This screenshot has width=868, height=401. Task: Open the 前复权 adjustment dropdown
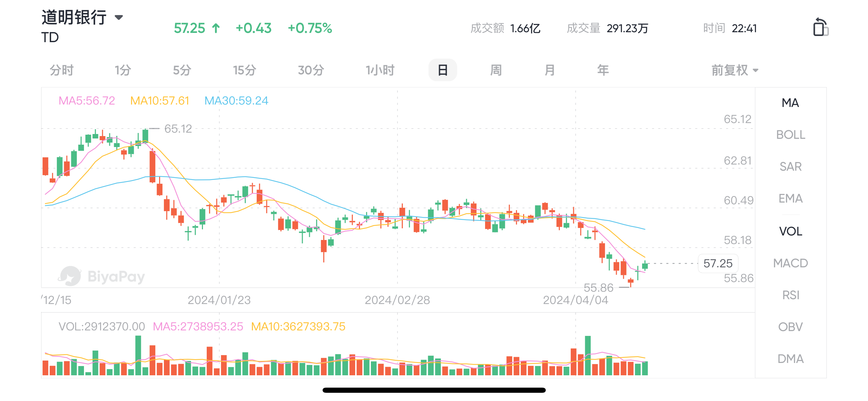[x=735, y=70]
